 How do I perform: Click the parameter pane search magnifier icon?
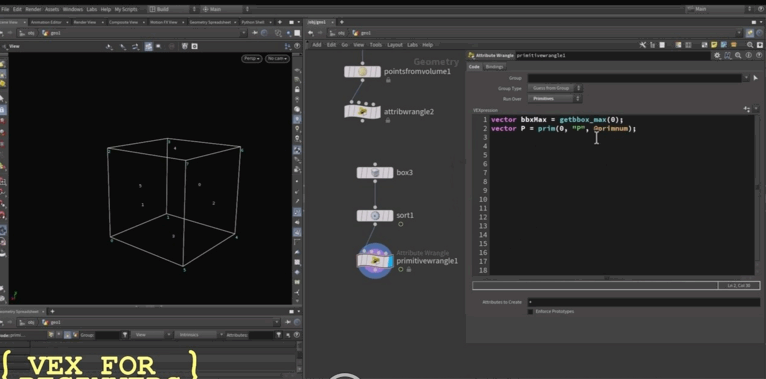(x=738, y=56)
